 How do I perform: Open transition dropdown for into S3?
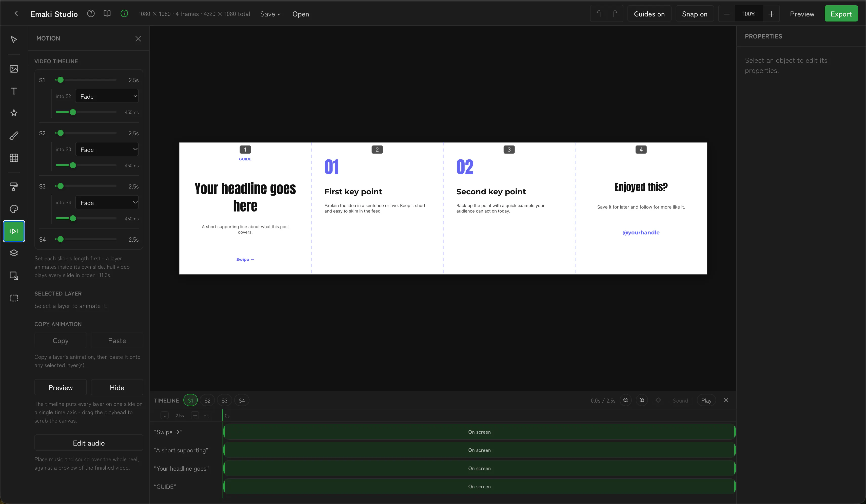pos(107,149)
